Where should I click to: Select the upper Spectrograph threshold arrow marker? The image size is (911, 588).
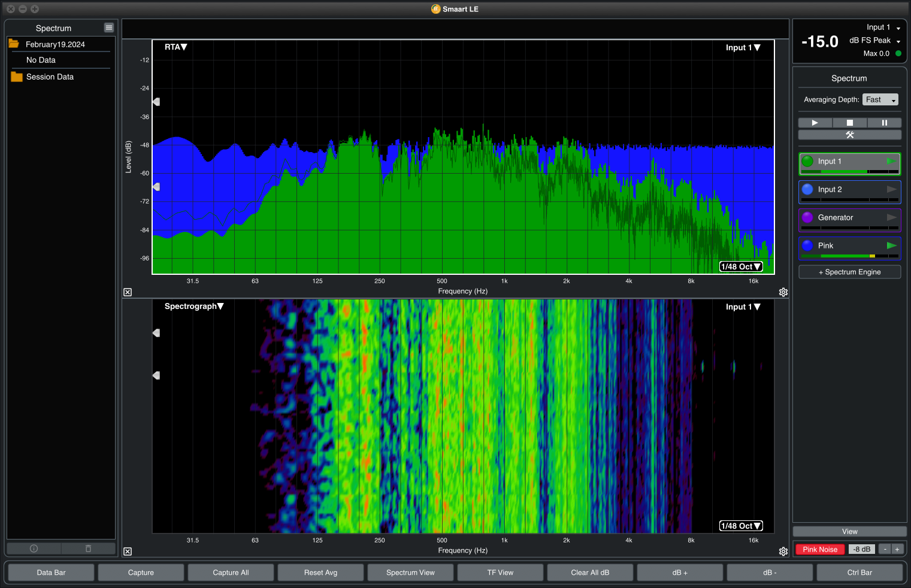pyautogui.click(x=156, y=332)
